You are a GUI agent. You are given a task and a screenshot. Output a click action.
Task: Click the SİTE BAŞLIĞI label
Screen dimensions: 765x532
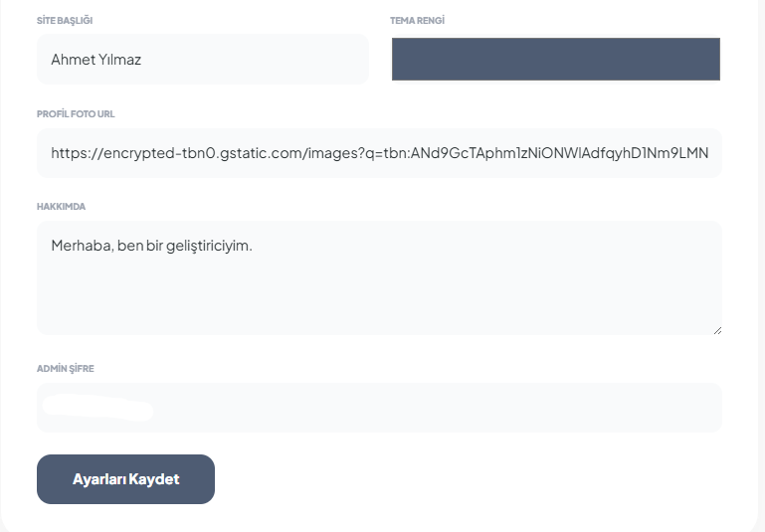coord(65,21)
